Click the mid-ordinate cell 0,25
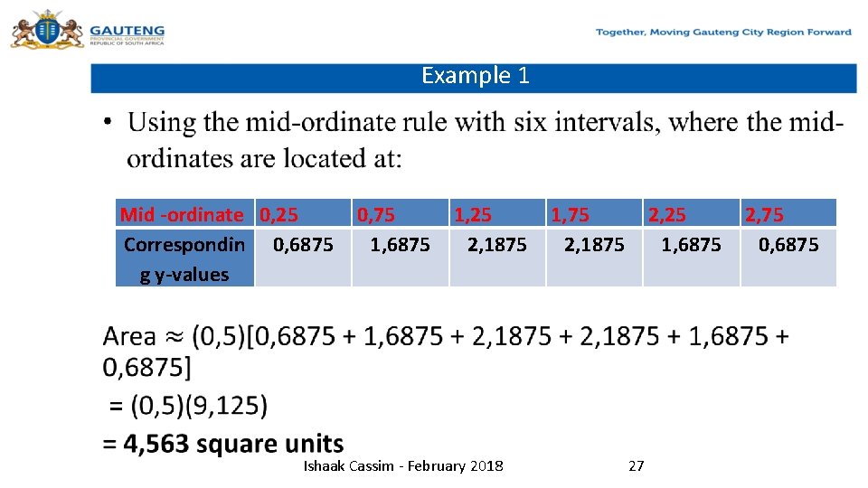This screenshot has height=488, width=868. pyautogui.click(x=303, y=213)
